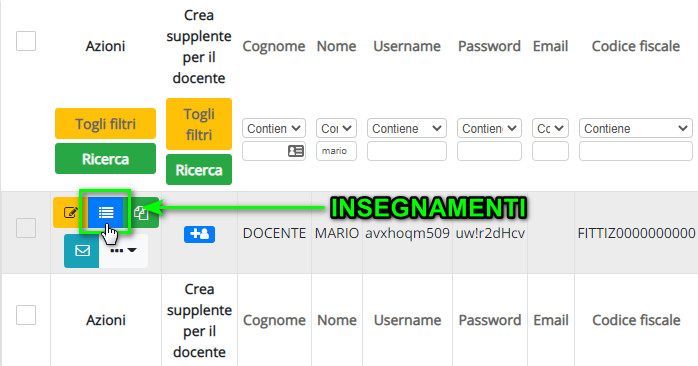Click the teal envelope email icon
The width and height of the screenshot is (698, 366).
(82, 251)
